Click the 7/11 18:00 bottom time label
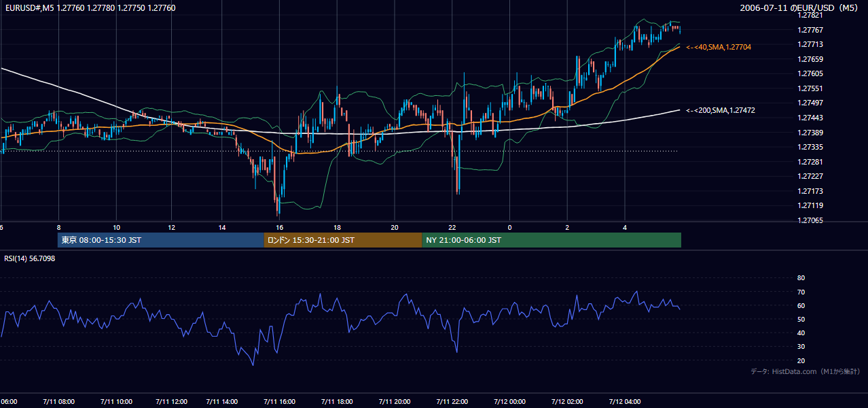 point(337,401)
